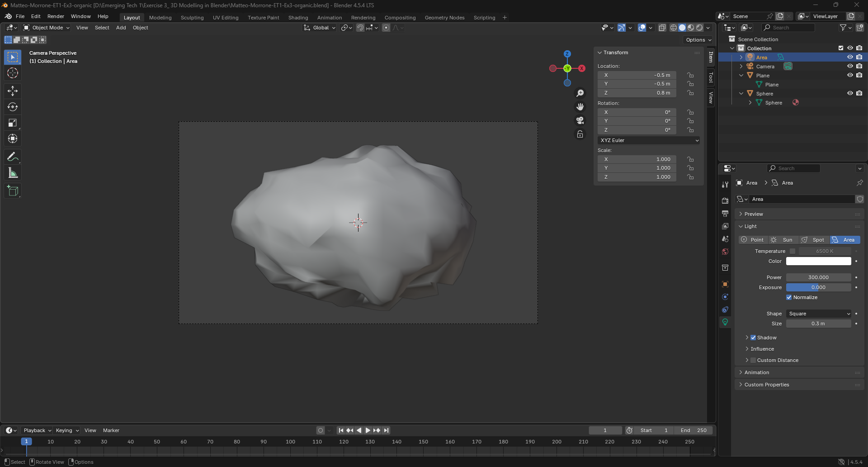Toggle the camera view icon
The height and width of the screenshot is (467, 868).
[x=580, y=120]
